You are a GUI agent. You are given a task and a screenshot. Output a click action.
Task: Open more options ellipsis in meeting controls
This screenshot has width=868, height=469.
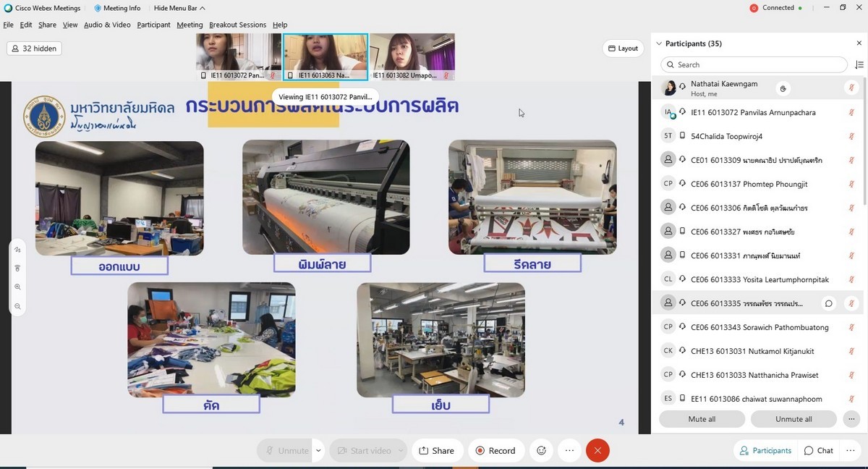coord(569,450)
